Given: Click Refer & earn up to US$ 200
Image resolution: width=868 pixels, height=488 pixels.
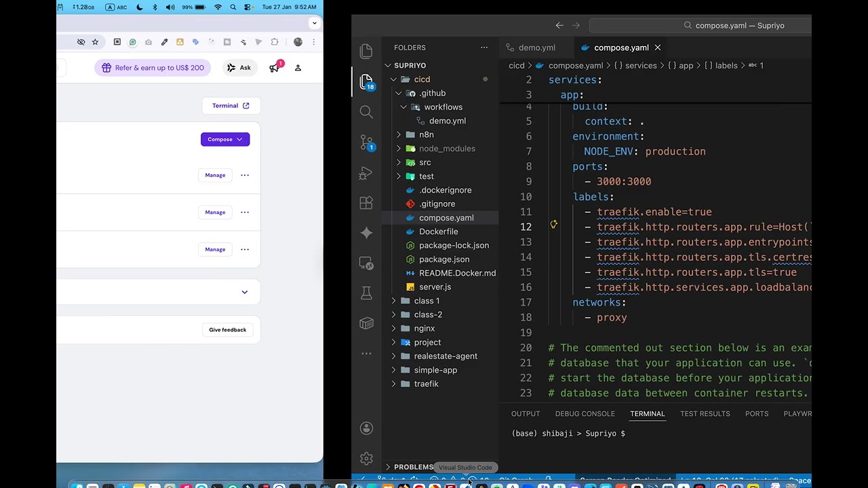Looking at the screenshot, I should [153, 68].
